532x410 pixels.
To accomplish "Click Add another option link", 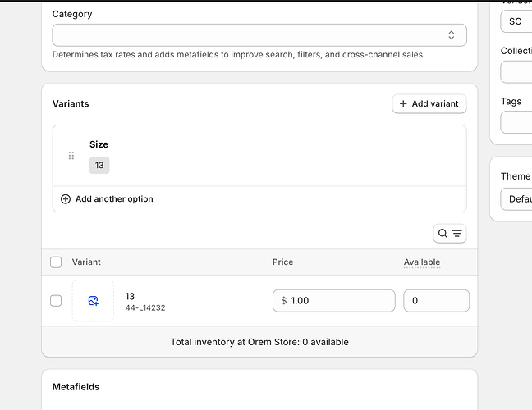I will tap(114, 199).
